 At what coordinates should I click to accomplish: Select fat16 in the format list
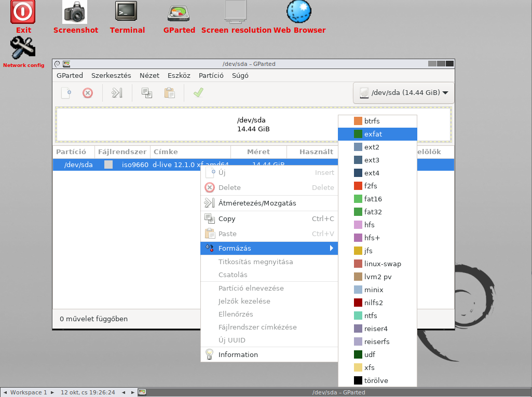[377, 199]
